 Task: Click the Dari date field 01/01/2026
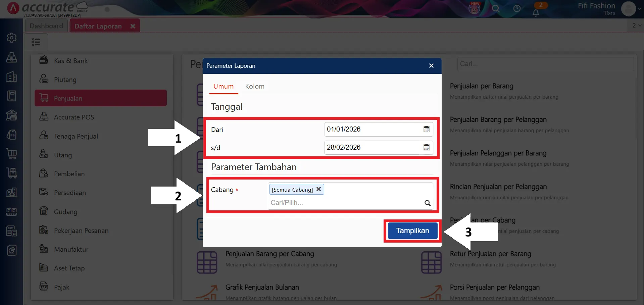point(379,129)
